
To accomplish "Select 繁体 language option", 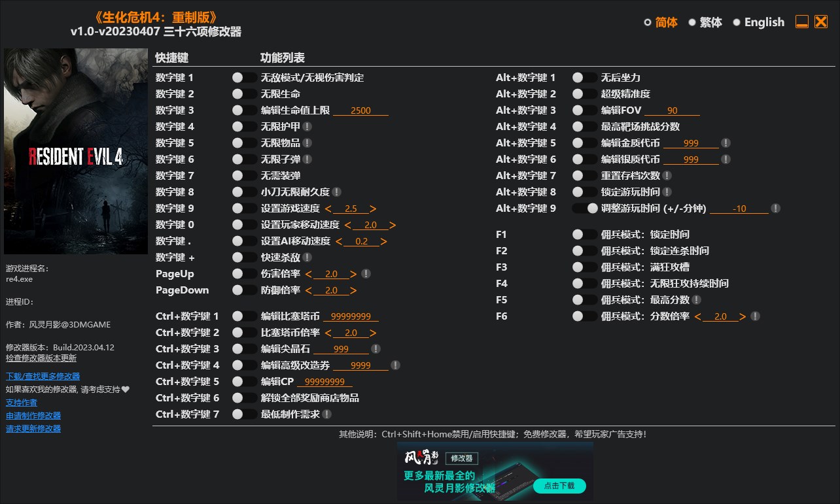I will pos(705,22).
